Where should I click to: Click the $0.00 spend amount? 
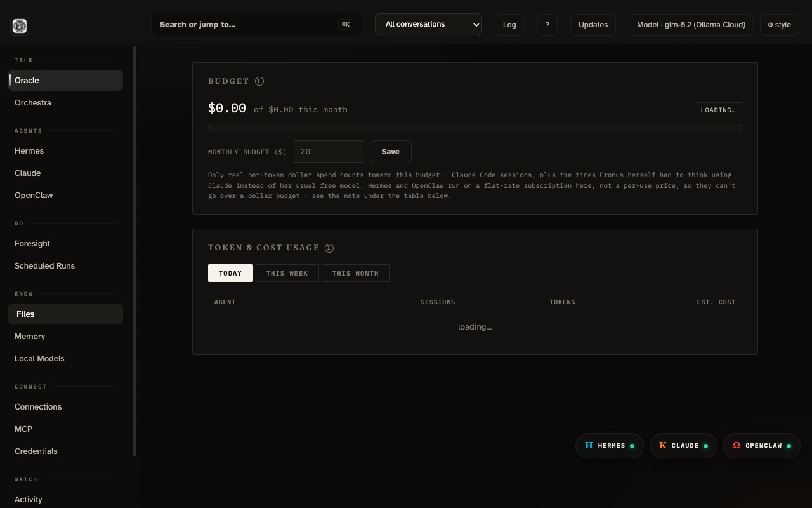point(227,108)
